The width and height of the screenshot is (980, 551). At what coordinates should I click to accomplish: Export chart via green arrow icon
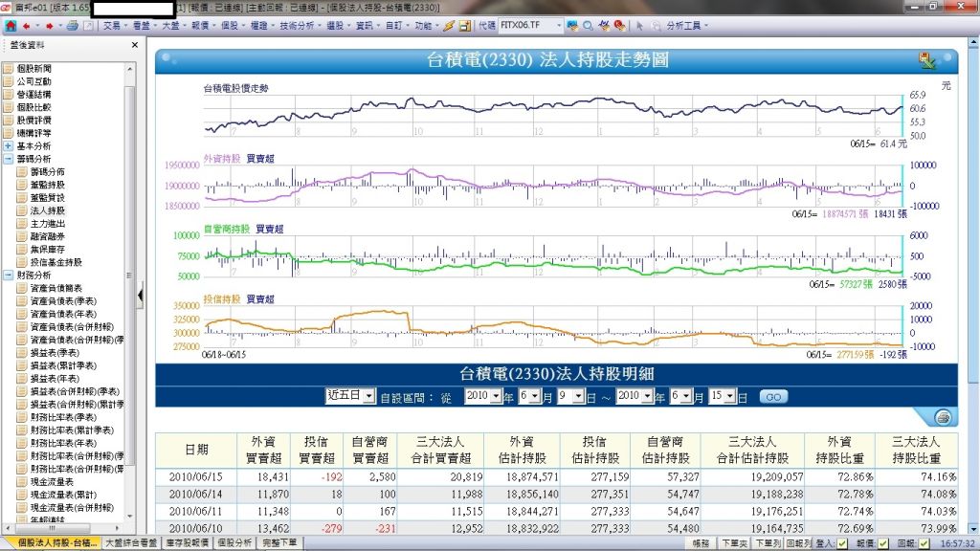tap(926, 60)
